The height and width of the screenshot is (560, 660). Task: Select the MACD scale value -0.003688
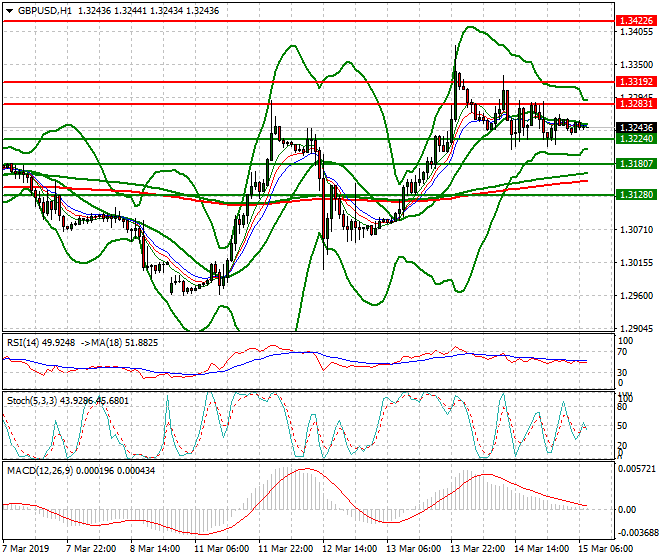pyautogui.click(x=637, y=533)
